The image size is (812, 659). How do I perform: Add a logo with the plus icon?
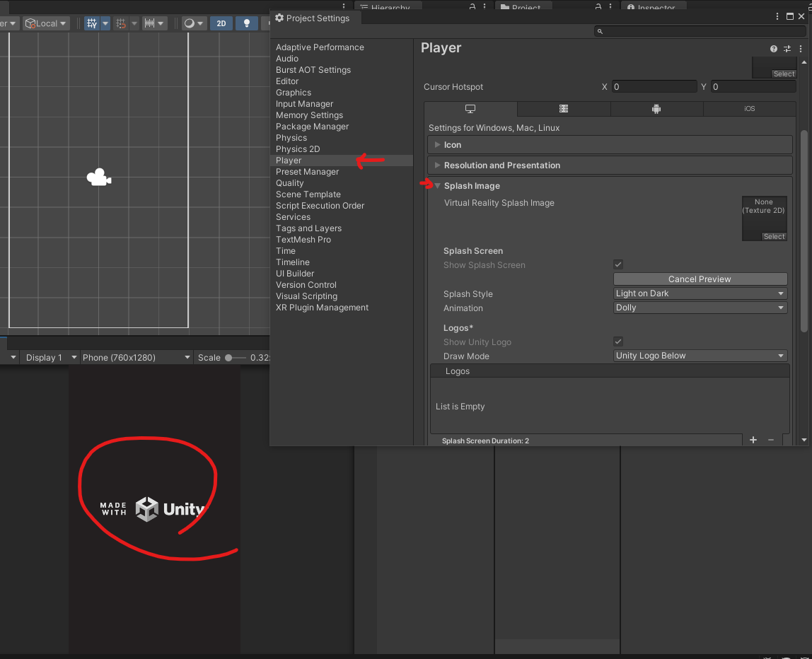tap(753, 440)
